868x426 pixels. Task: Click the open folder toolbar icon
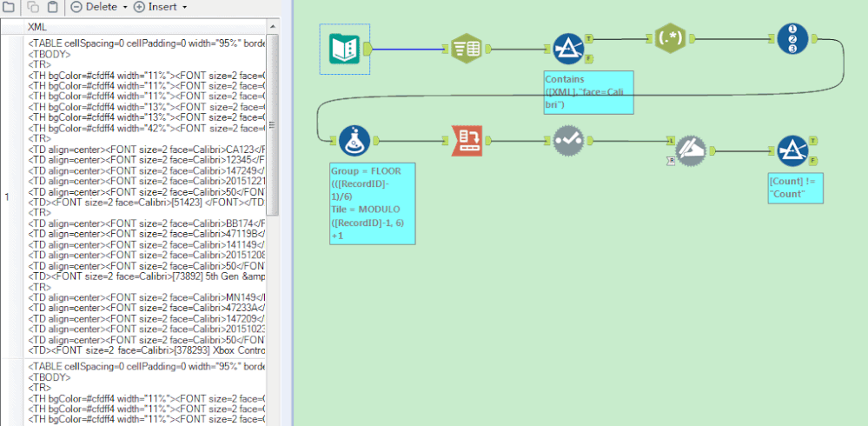[x=9, y=7]
